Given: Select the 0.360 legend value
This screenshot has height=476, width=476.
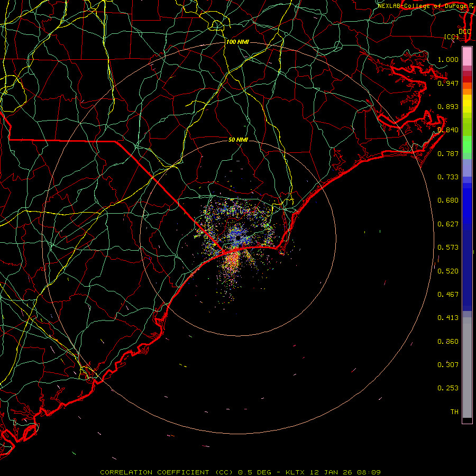Looking at the screenshot, I should click(448, 342).
